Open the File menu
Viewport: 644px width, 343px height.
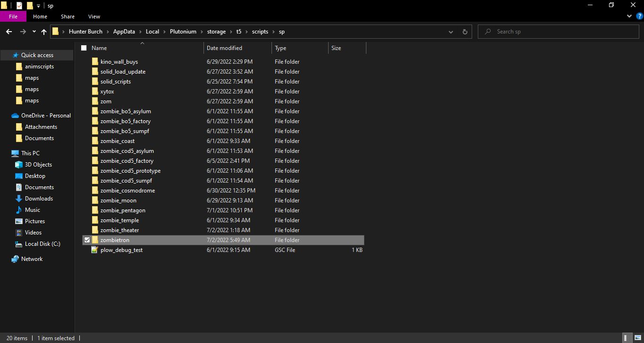13,17
